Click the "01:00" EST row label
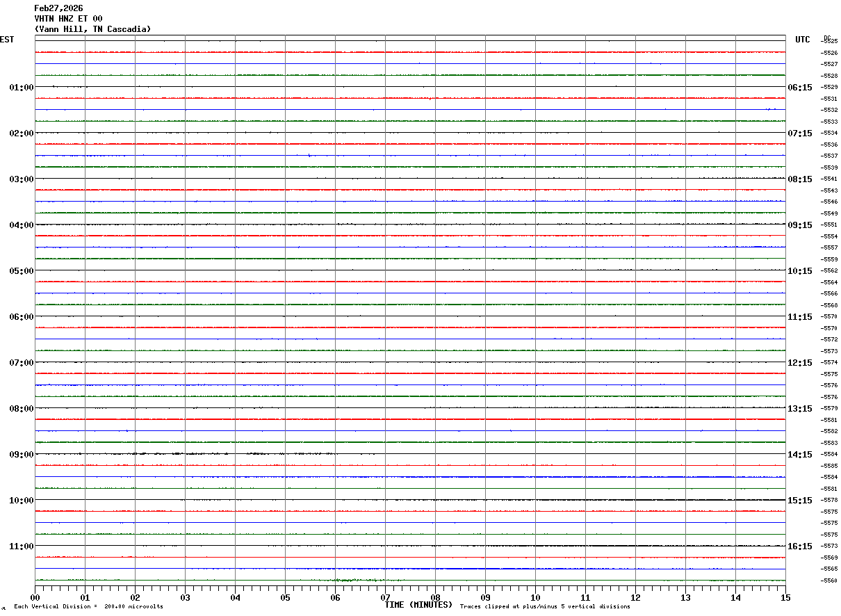The image size is (841, 616). 22,88
